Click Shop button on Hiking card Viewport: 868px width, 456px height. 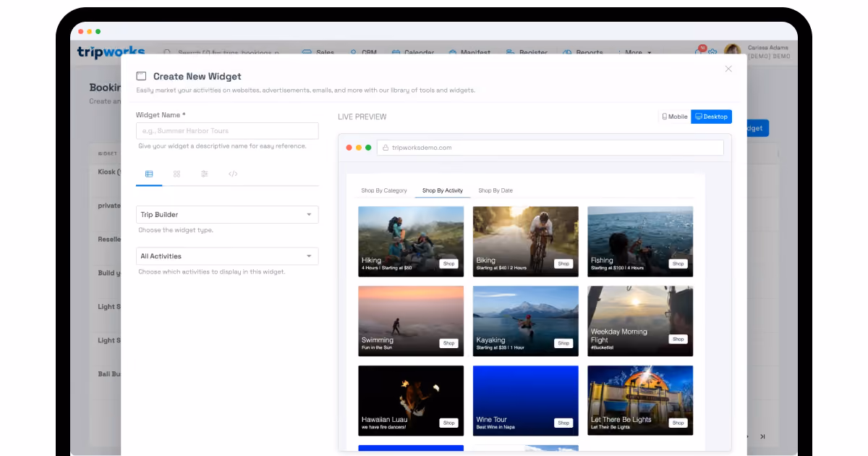coord(449,263)
